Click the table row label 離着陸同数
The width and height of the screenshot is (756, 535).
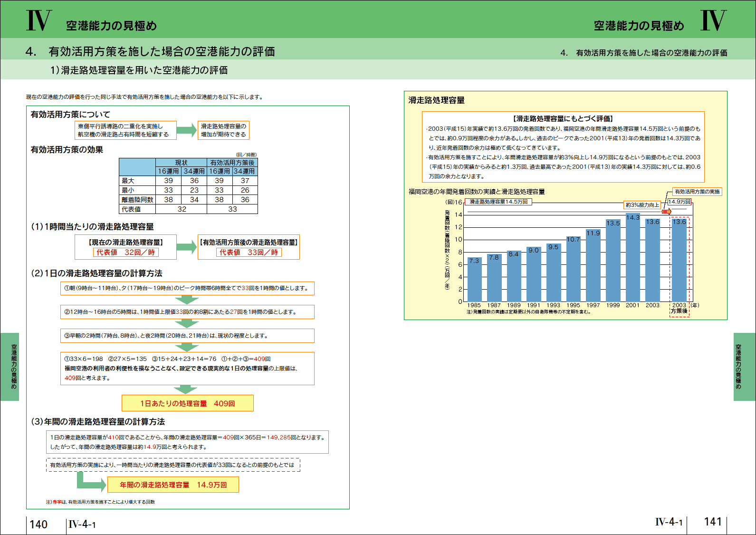[x=137, y=200]
